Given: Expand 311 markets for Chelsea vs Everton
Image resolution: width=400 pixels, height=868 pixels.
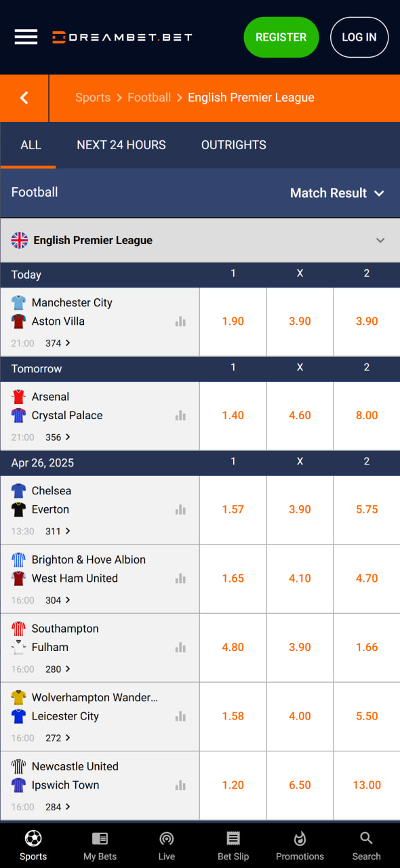Looking at the screenshot, I should tap(58, 531).
